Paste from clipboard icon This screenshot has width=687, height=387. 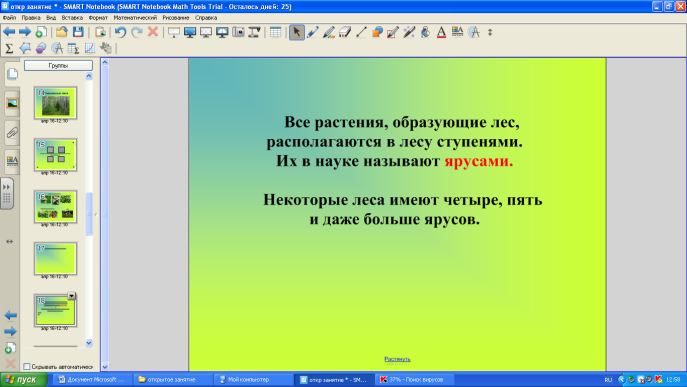point(100,32)
